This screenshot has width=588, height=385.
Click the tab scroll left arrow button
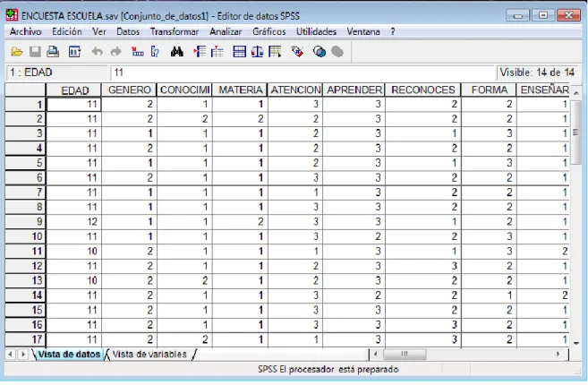pos(11,354)
